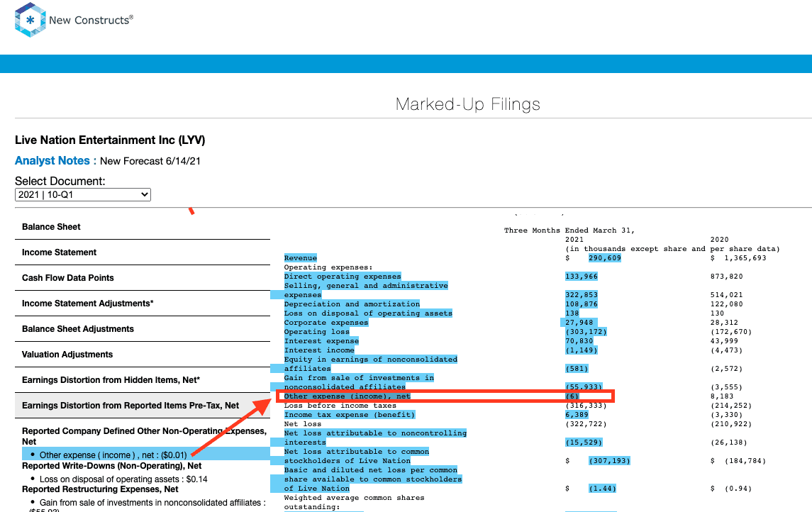The height and width of the screenshot is (512, 812).
Task: Open the Select Document dropdown 2021 | 10-Q1
Action: (x=83, y=194)
